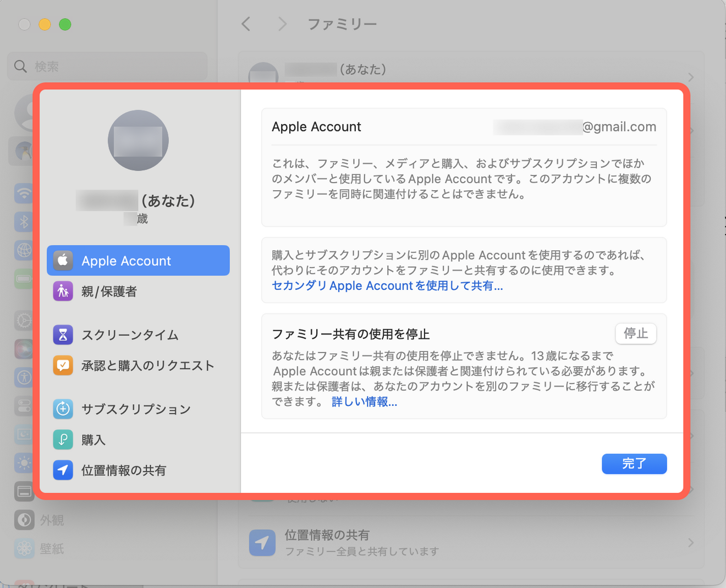Click the profile avatar in the dialog
This screenshot has height=588, width=726.
[x=138, y=140]
